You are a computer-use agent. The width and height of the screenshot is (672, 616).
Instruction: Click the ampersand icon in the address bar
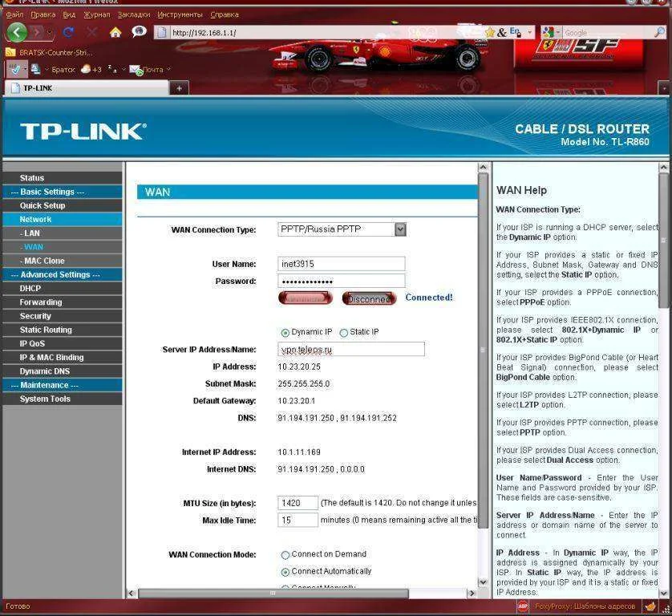click(x=502, y=32)
